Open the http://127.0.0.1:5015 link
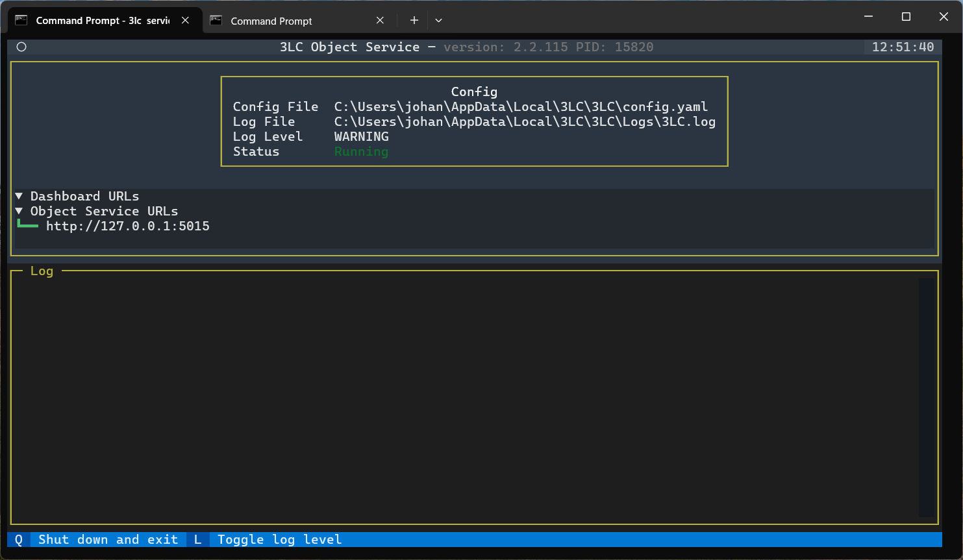The height and width of the screenshot is (560, 963). point(128,226)
